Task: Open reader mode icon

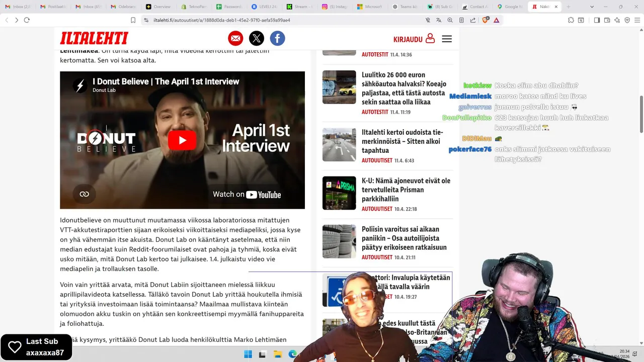Action: pos(461,20)
